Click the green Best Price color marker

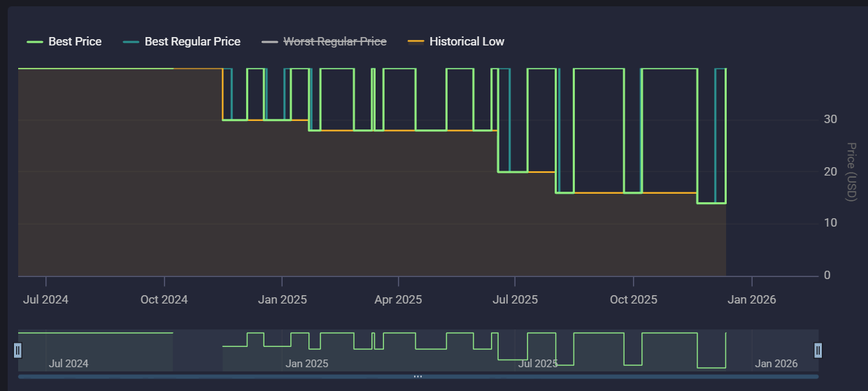pyautogui.click(x=35, y=42)
